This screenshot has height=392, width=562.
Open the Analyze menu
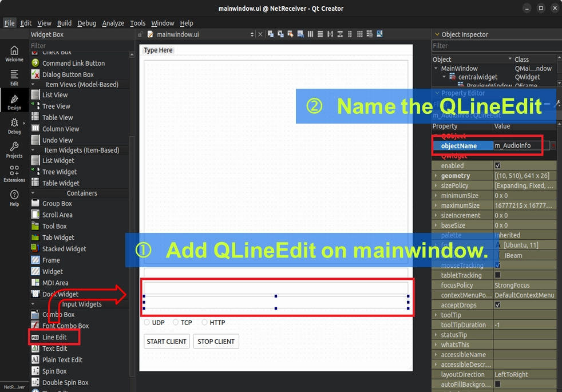tap(113, 23)
